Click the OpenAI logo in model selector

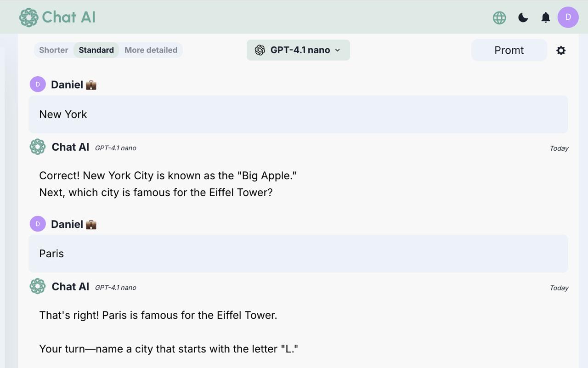click(260, 50)
